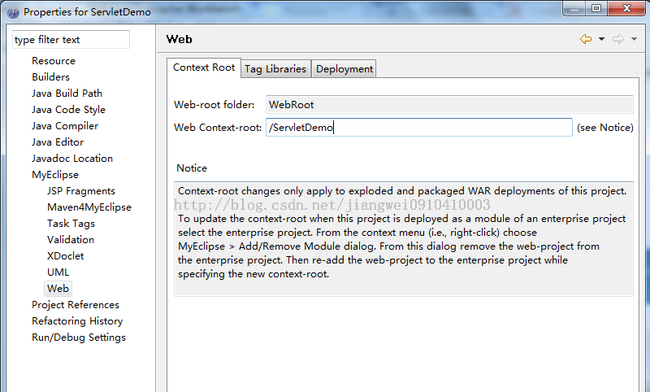Click the Web-root folder field
The width and height of the screenshot is (650, 392).
[x=449, y=104]
